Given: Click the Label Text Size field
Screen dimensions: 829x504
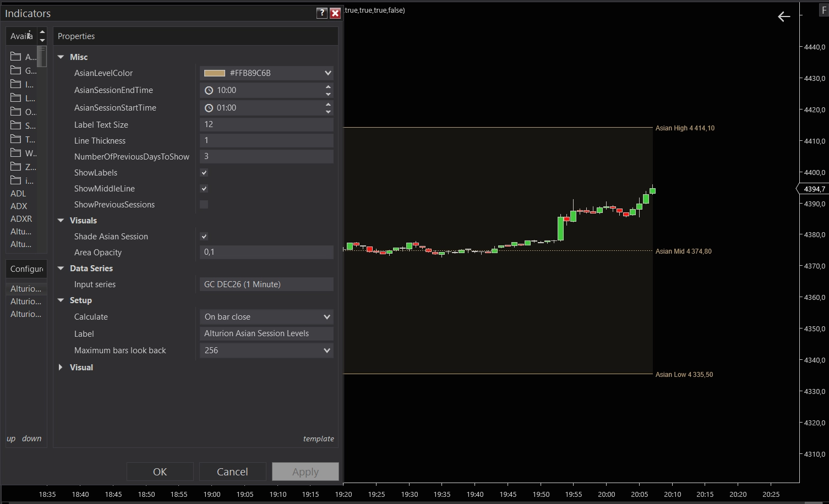Looking at the screenshot, I should point(266,124).
